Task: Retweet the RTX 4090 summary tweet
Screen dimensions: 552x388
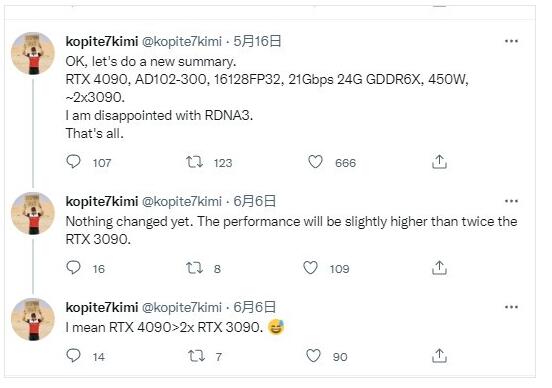Action: pos(194,162)
